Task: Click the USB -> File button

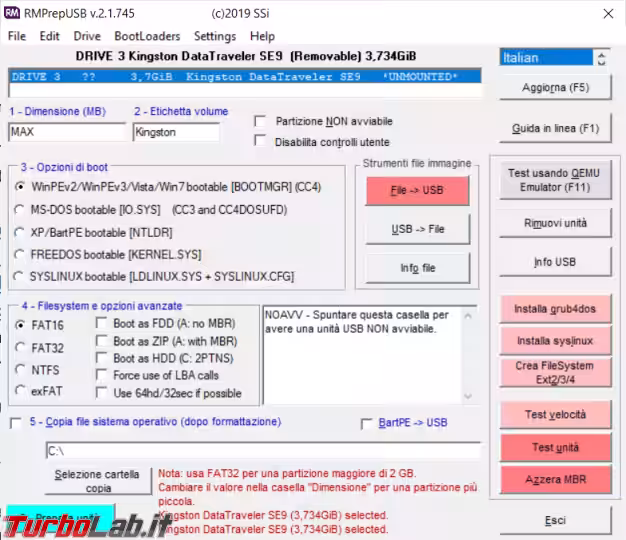Action: pyautogui.click(x=417, y=229)
